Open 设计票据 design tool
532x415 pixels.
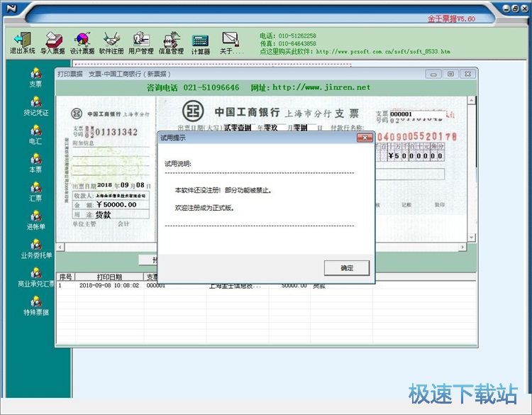82,43
